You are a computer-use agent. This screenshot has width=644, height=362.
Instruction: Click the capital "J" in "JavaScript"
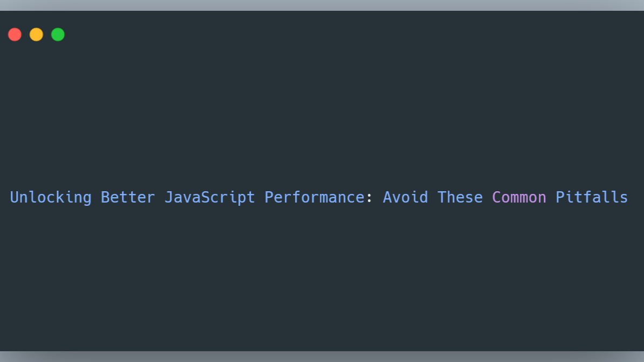tap(169, 197)
